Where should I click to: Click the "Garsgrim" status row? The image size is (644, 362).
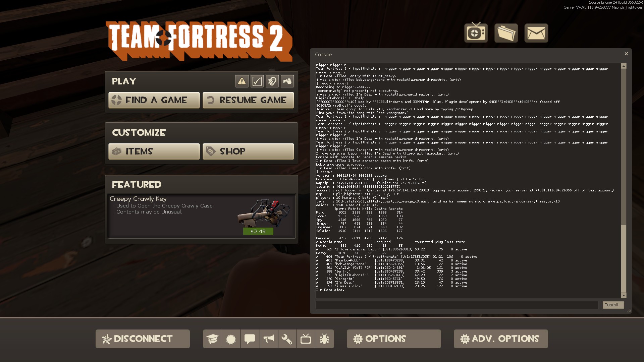[391, 279]
